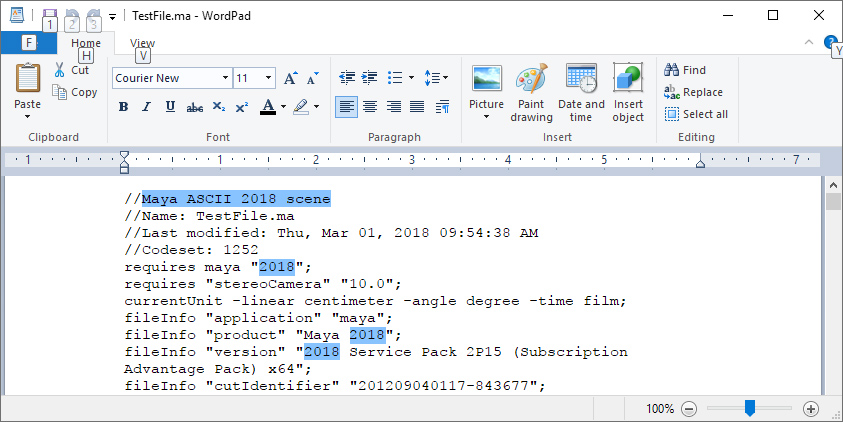Insert a Paint drawing

(x=531, y=92)
